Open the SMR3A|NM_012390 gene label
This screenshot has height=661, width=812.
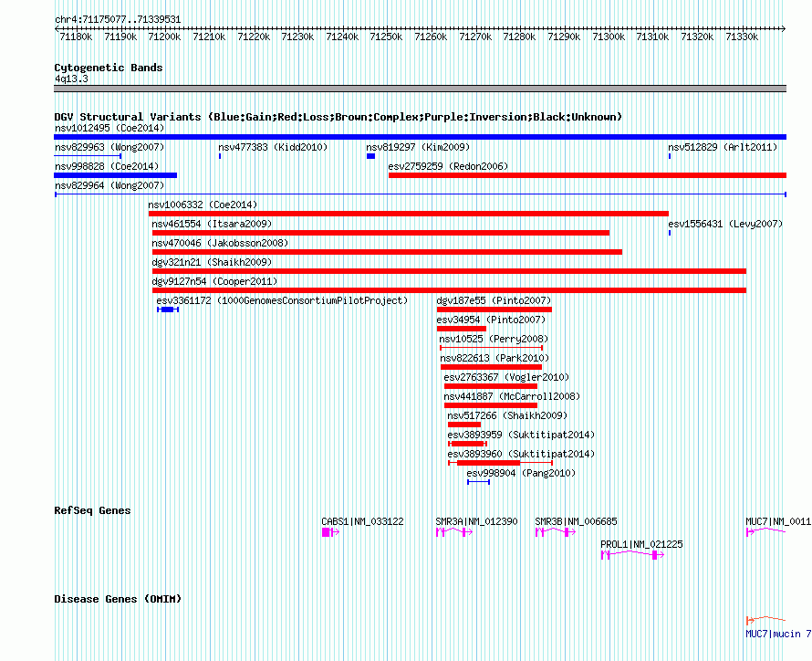tap(476, 521)
